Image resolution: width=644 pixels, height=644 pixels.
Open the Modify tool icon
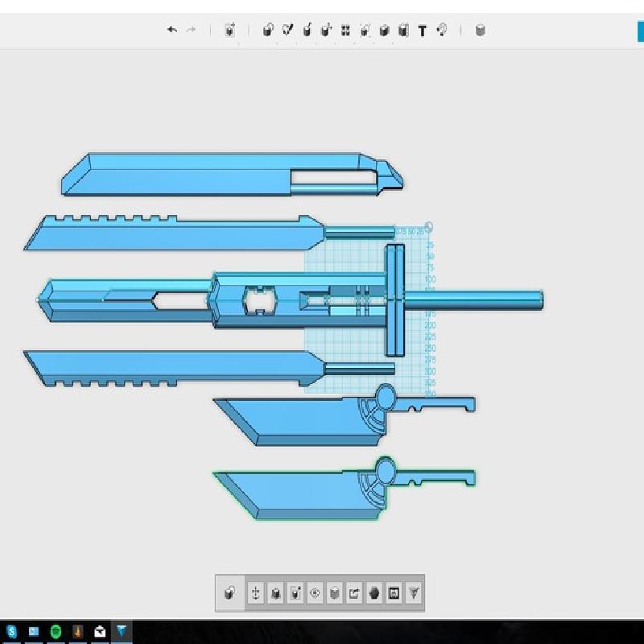click(326, 30)
